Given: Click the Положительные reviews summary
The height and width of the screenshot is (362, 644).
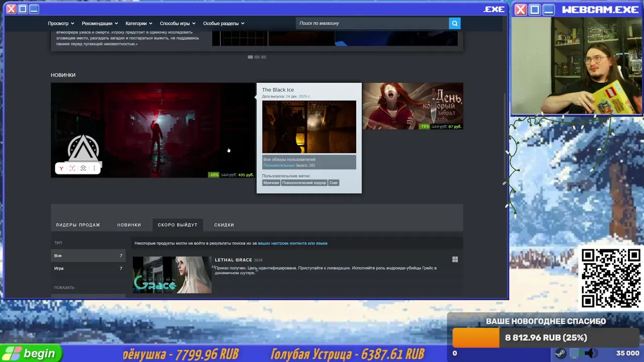Looking at the screenshot, I should coord(279,165).
